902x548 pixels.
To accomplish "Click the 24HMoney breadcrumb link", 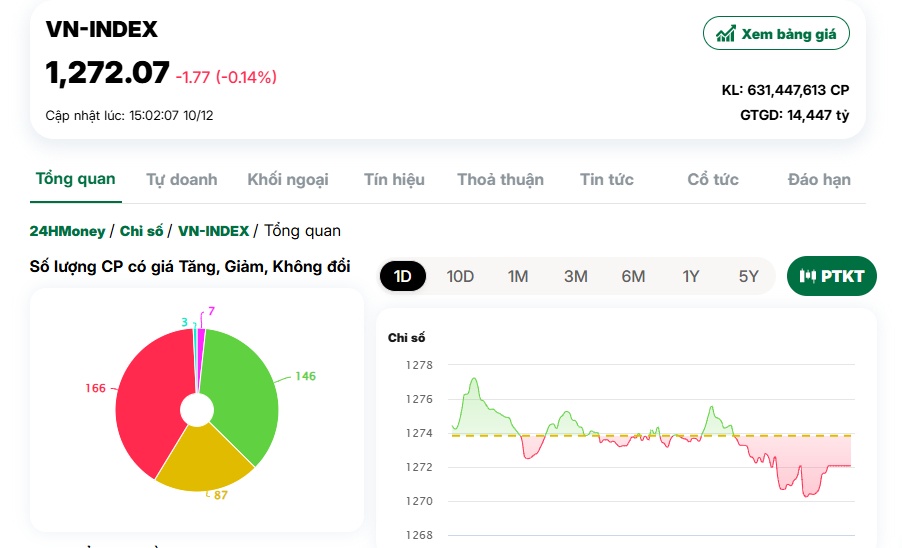I will click(67, 231).
